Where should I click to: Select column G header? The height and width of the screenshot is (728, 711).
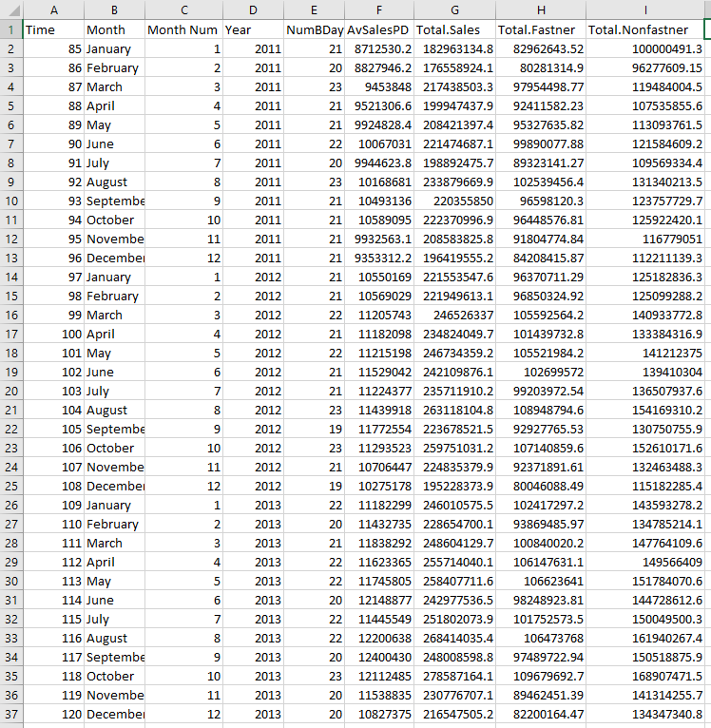click(x=454, y=10)
